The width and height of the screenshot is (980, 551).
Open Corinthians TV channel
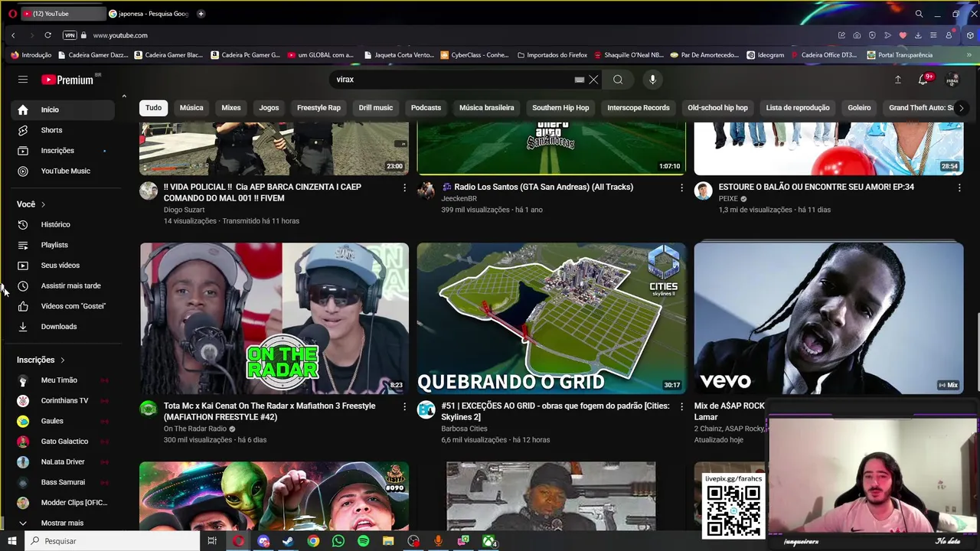63,400
